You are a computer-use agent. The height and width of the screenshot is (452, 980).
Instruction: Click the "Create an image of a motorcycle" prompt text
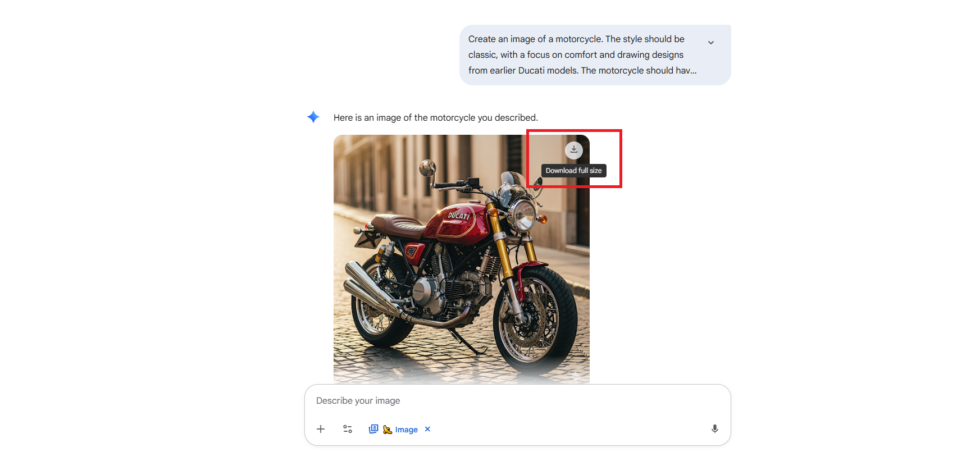(x=582, y=54)
